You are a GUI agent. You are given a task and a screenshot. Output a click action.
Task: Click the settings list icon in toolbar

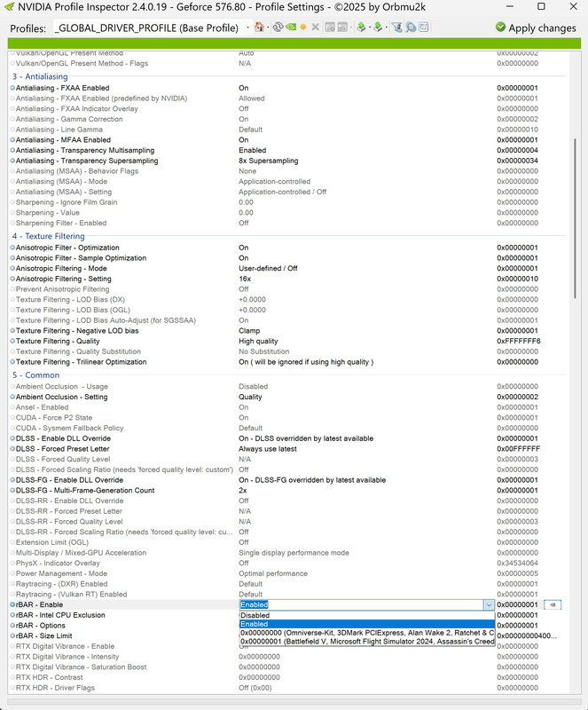pos(424,28)
